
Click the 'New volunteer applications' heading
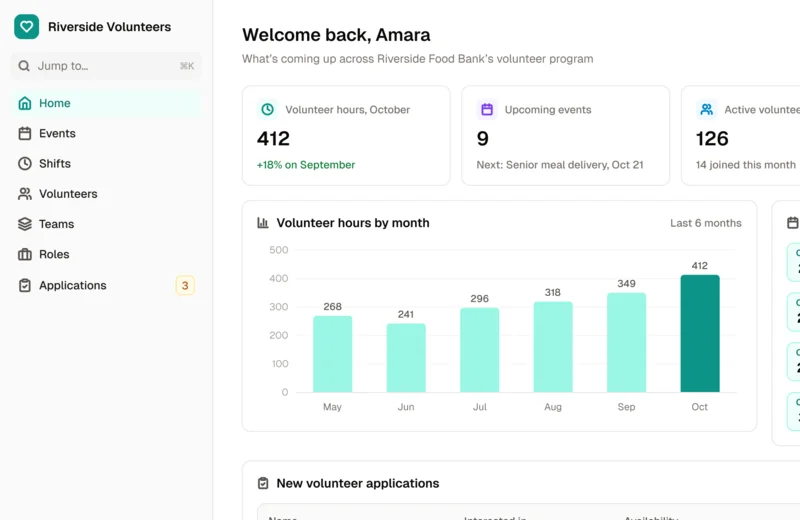pos(358,483)
